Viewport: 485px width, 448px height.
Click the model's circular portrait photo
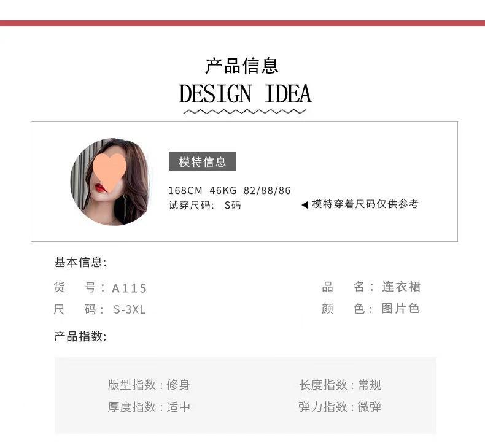(x=110, y=182)
